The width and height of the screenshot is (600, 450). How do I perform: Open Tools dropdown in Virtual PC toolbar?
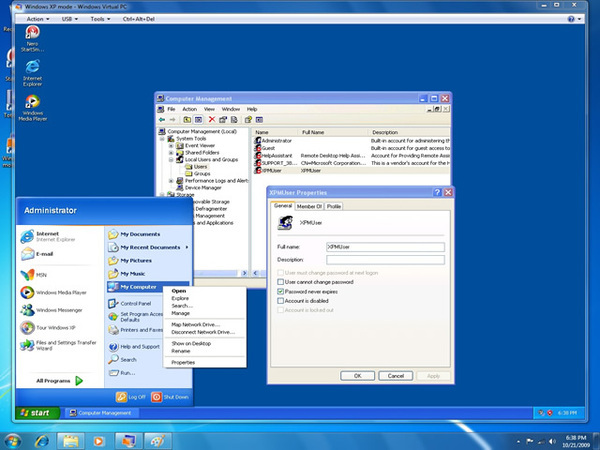[x=100, y=19]
